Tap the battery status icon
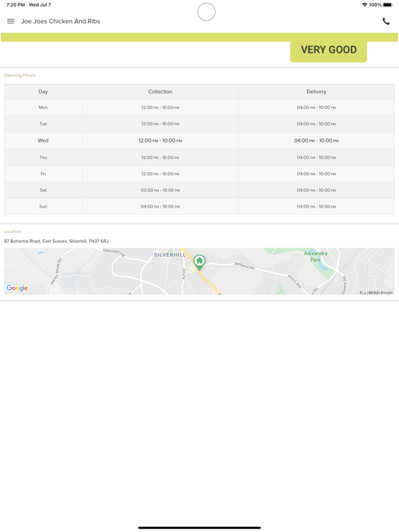The height and width of the screenshot is (532, 399). pyautogui.click(x=388, y=5)
